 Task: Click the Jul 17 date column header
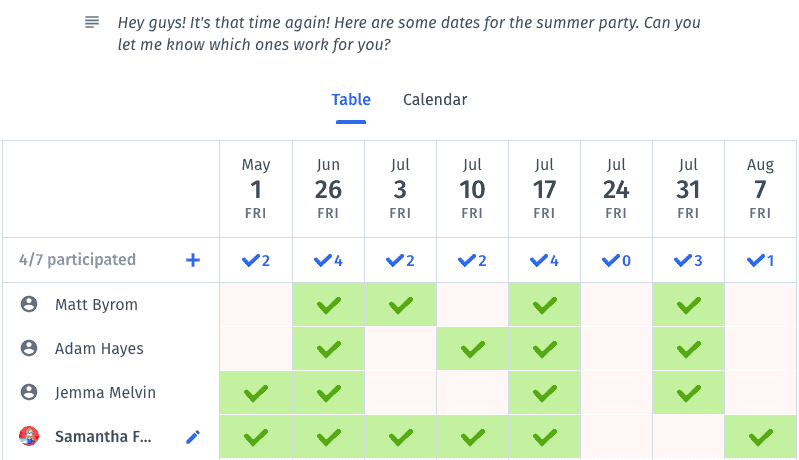(544, 188)
